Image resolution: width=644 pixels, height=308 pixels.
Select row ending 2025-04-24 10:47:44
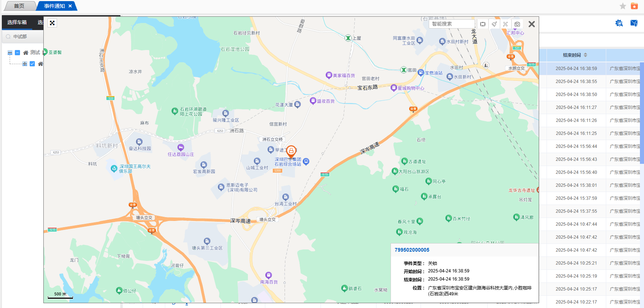click(x=591, y=224)
